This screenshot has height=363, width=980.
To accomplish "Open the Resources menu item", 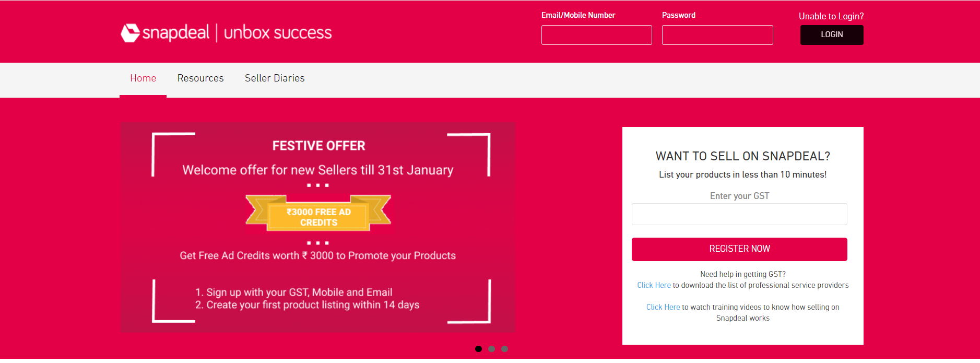I will pos(200,78).
